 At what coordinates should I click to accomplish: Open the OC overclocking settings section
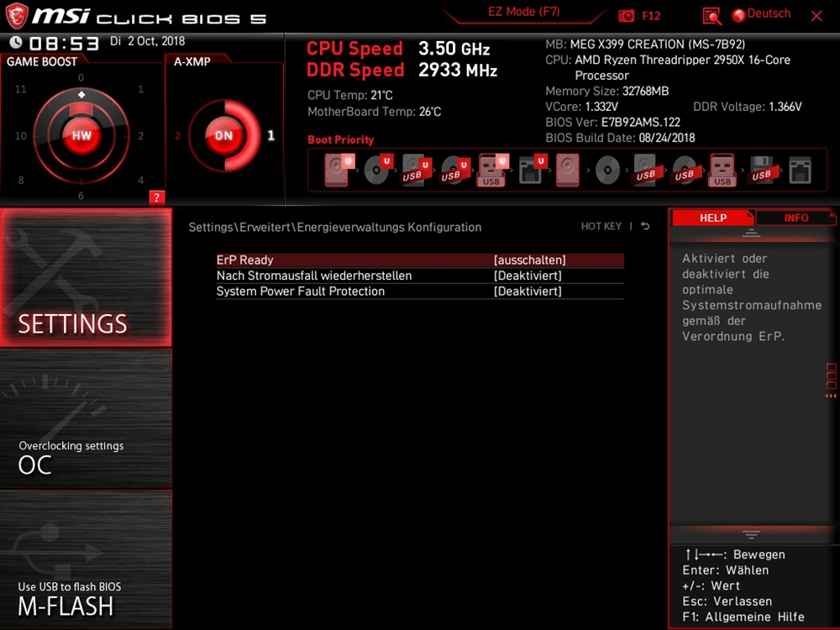tap(86, 418)
